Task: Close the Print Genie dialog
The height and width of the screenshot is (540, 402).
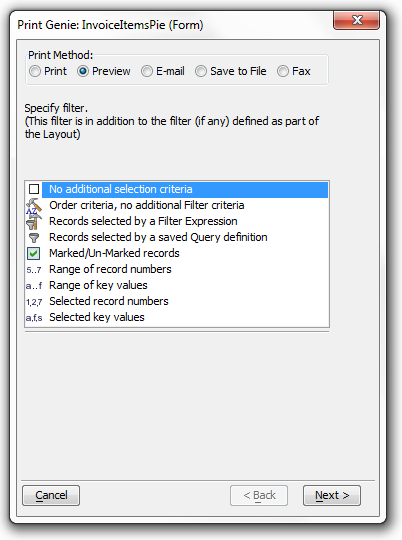Action: pos(357,20)
